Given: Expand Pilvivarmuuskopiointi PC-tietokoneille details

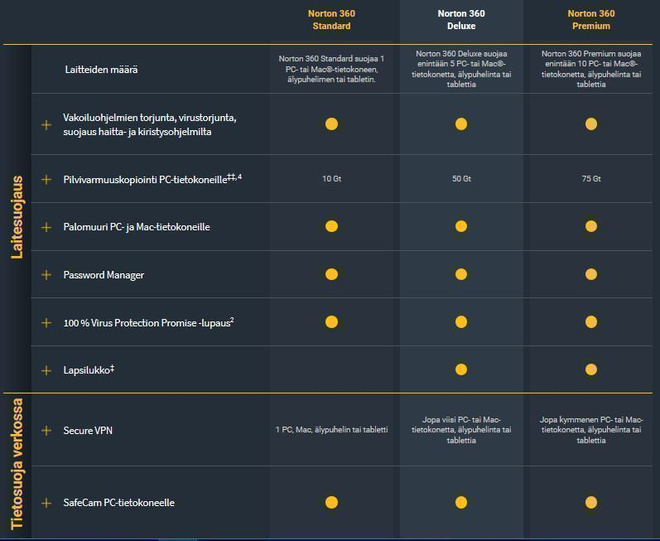Looking at the screenshot, I should tap(46, 180).
